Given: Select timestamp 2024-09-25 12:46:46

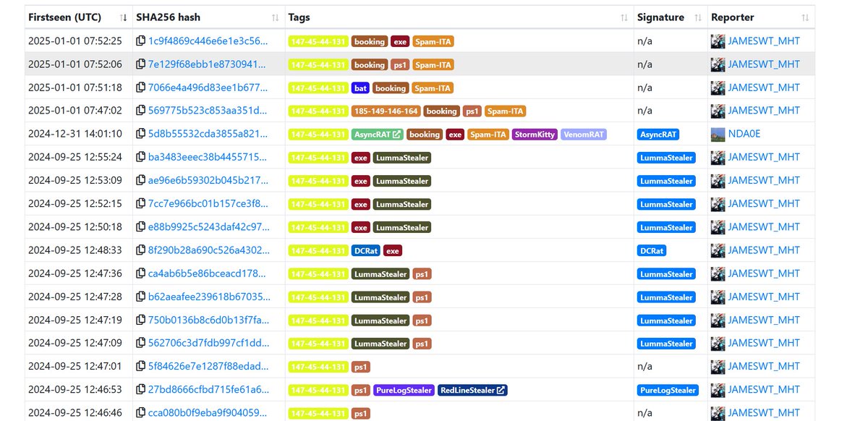Looking at the screenshot, I should [x=75, y=413].
